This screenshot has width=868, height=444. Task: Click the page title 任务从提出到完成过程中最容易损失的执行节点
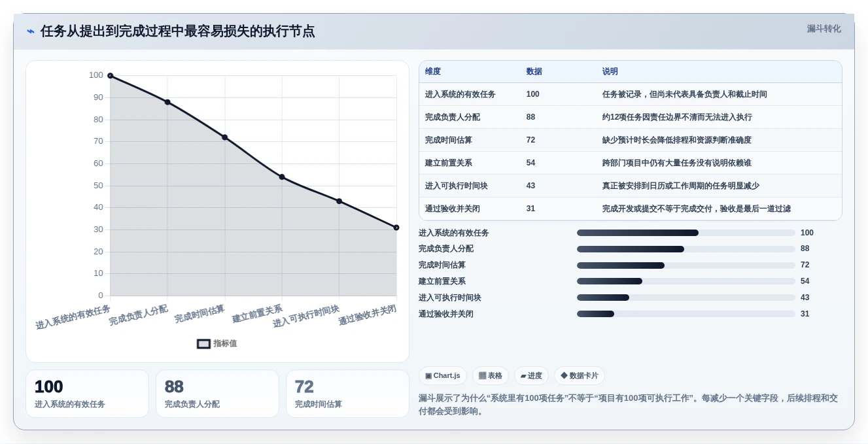[x=177, y=31]
